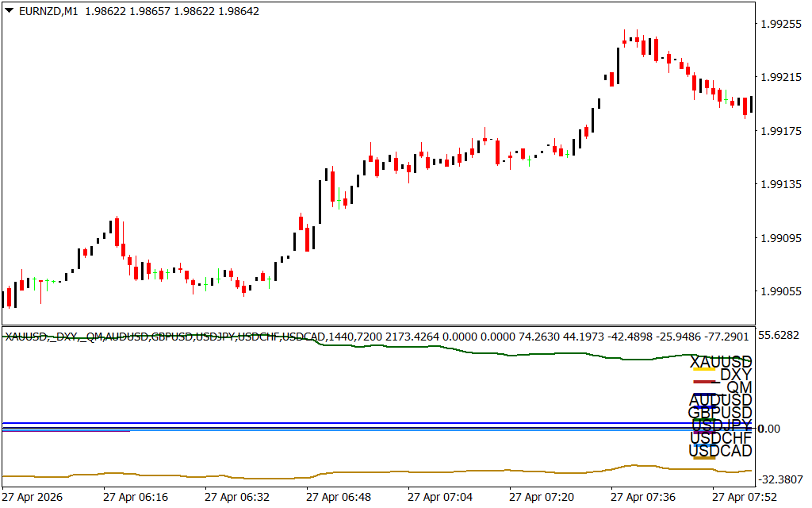Click the gold color swatch beneath USDCAD

tap(704, 458)
